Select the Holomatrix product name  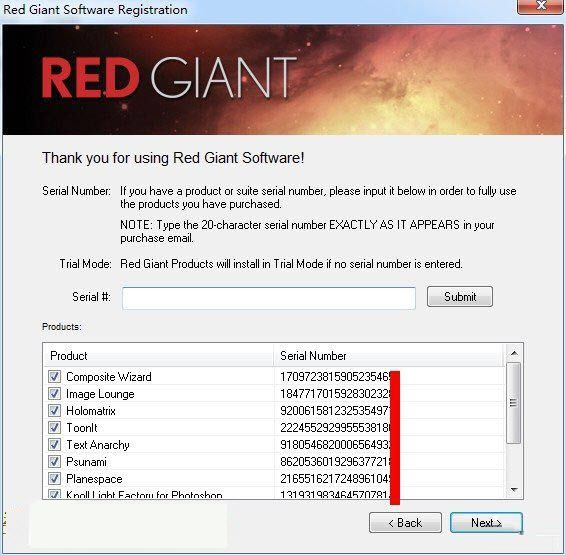tap(91, 411)
